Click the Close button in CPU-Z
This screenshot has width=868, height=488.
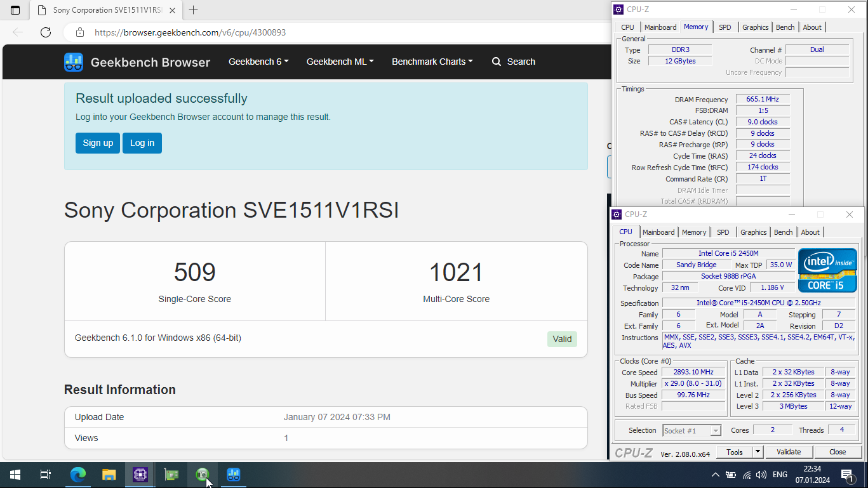click(838, 452)
